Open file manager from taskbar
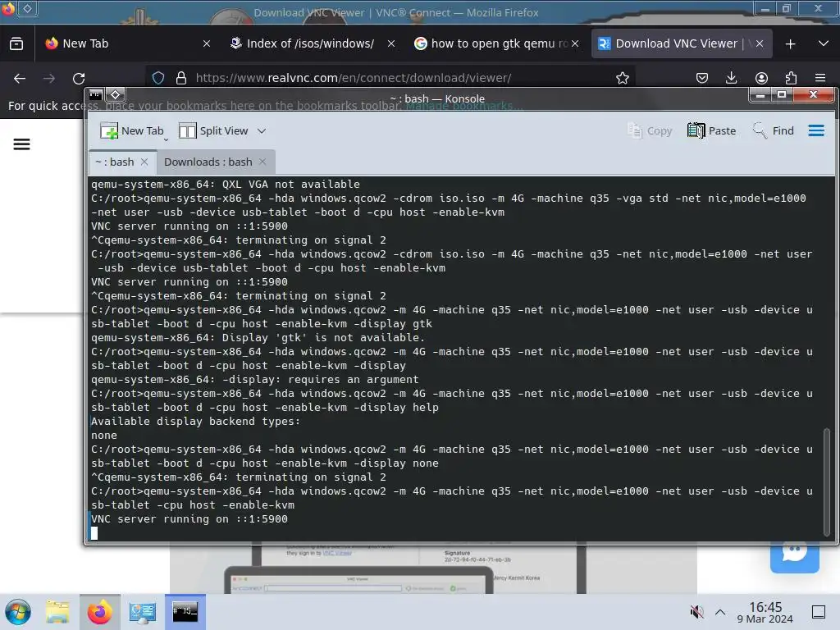The width and height of the screenshot is (840, 630). [x=57, y=612]
